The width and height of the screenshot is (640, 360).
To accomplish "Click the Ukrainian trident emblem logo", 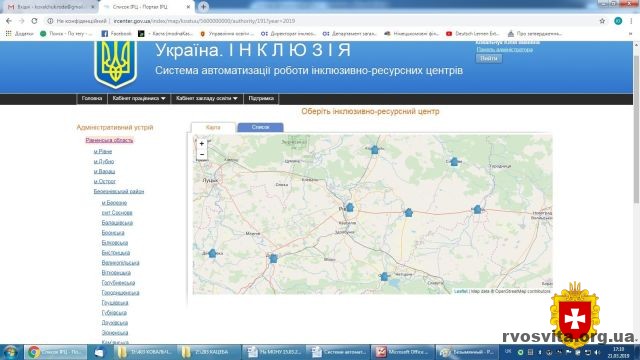I will click(116, 64).
